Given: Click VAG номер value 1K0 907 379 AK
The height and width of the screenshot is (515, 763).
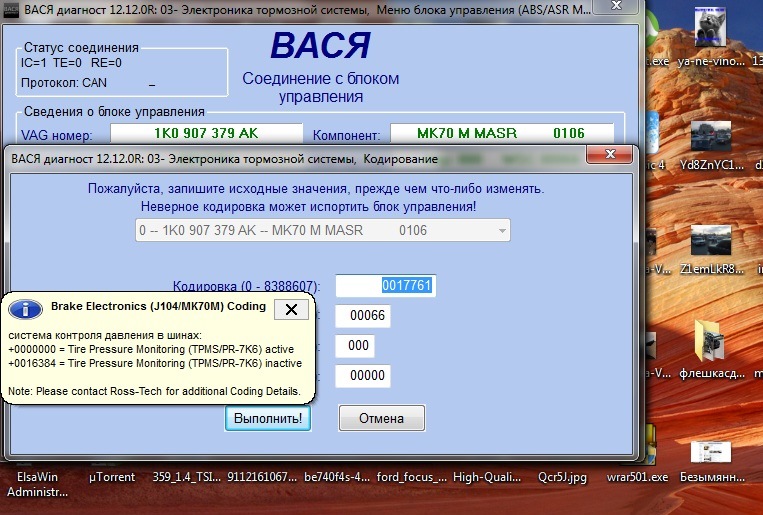Looking at the screenshot, I should pyautogui.click(x=206, y=133).
